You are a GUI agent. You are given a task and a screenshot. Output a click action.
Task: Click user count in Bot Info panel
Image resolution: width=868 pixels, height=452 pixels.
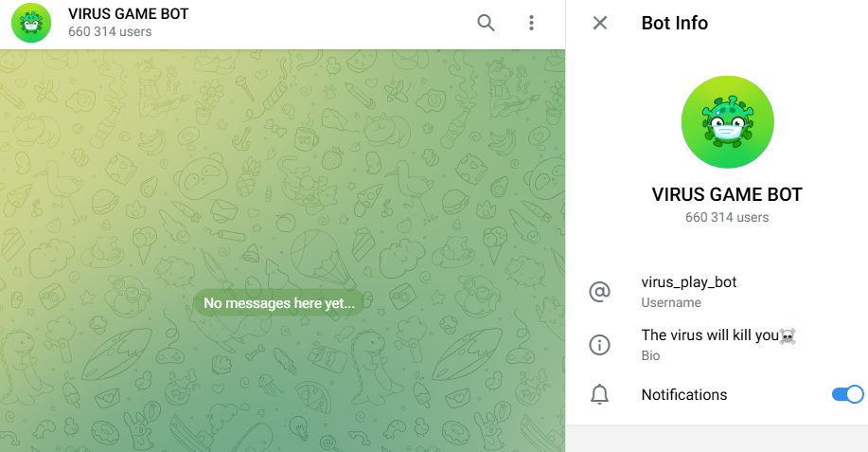727,218
